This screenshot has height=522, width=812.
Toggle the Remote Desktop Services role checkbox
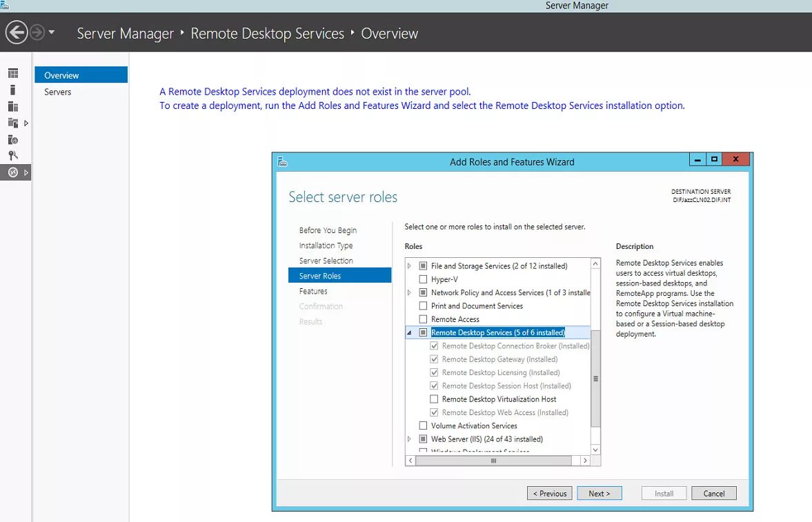click(423, 332)
